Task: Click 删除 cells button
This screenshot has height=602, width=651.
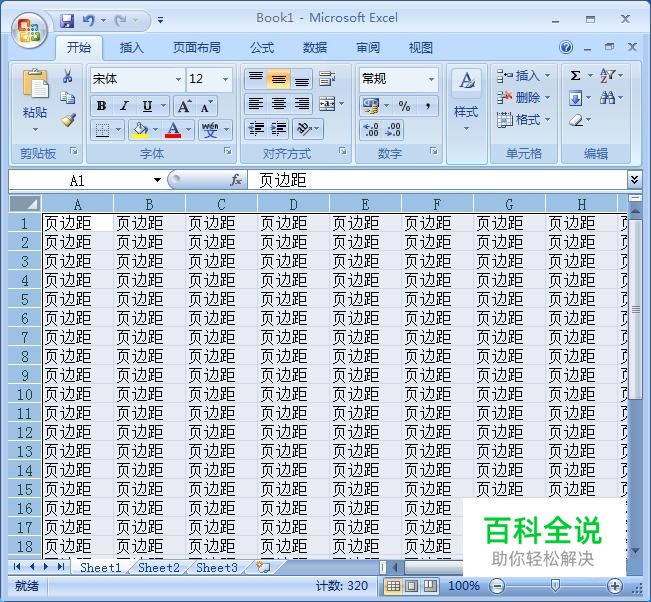Action: (524, 98)
